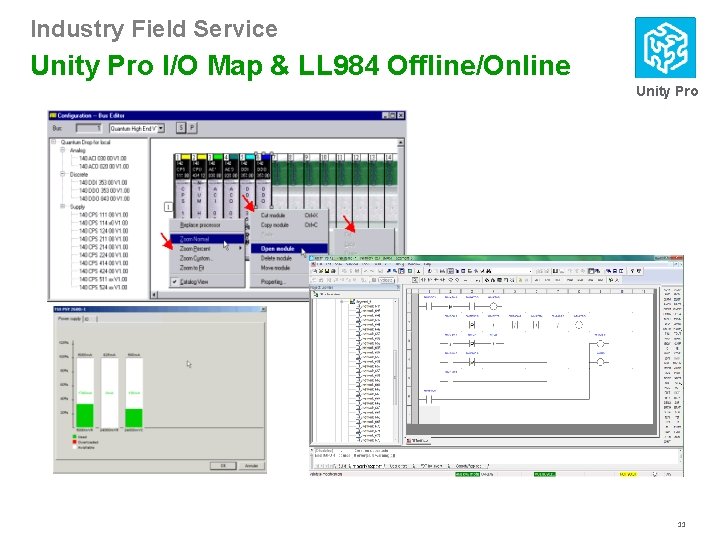Choose Copy module in module menu

(x=289, y=225)
